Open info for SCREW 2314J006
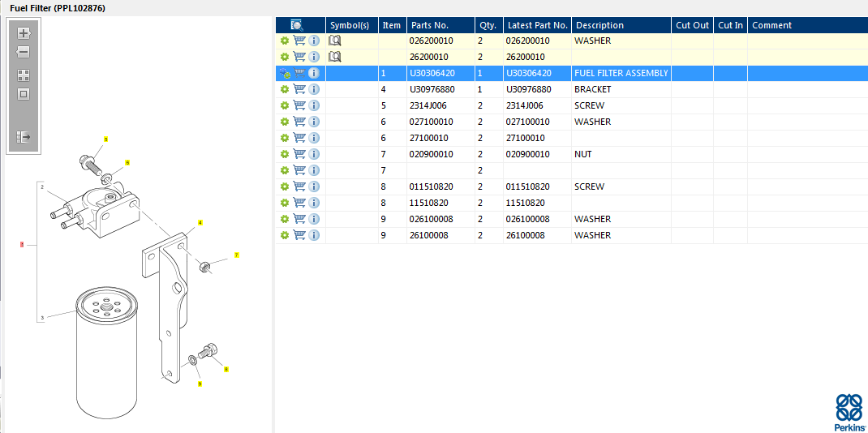The image size is (868, 433). click(314, 105)
